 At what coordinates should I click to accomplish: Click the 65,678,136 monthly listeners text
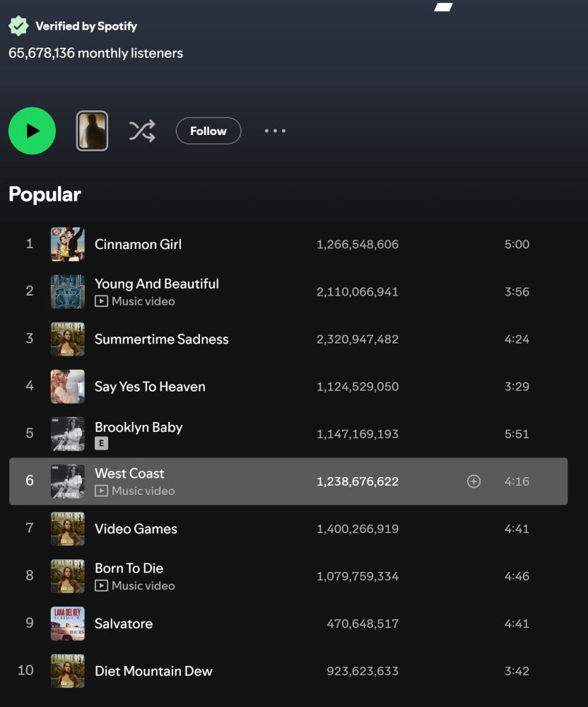click(95, 53)
